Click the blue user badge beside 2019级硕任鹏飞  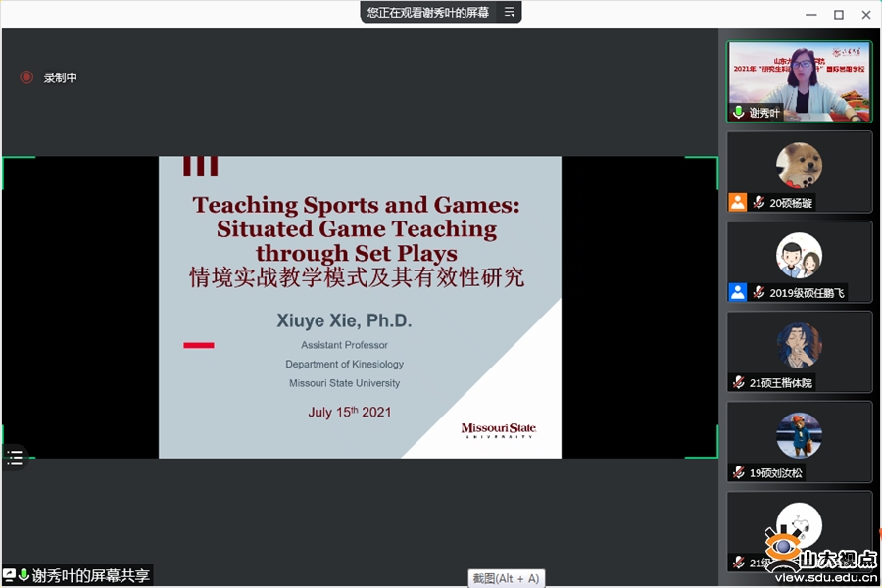[x=737, y=292]
